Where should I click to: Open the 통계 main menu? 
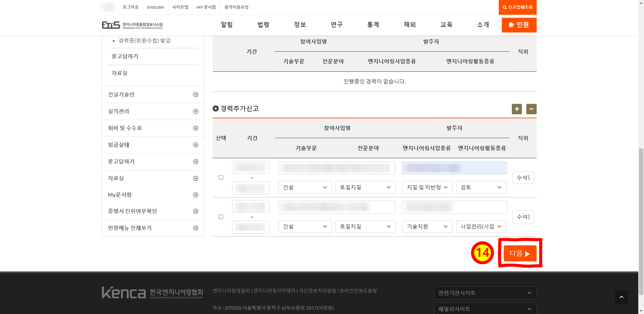click(373, 25)
